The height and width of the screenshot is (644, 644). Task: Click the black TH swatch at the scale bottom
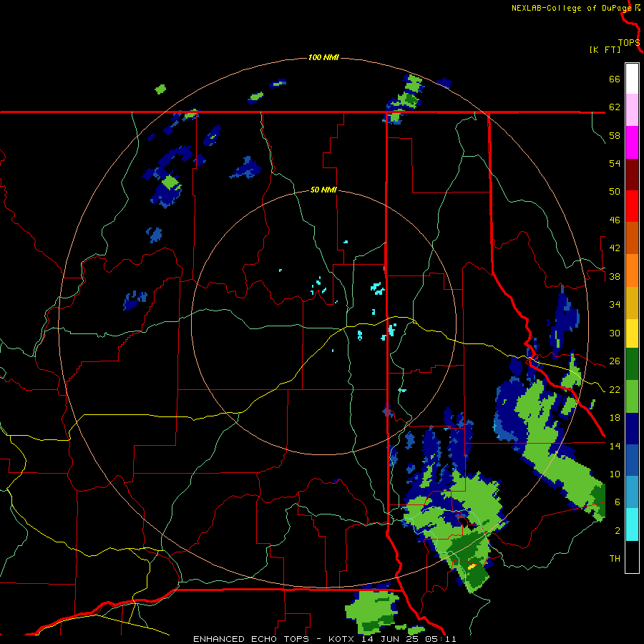coord(632,557)
